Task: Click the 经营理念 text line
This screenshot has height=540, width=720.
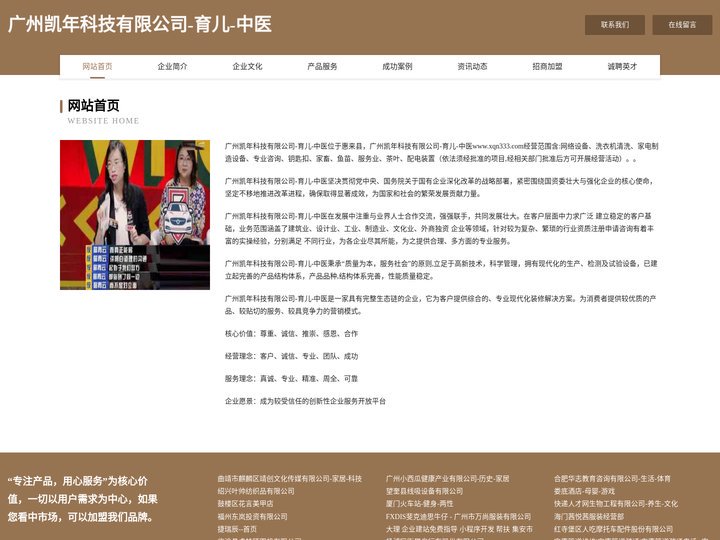Action: [291, 356]
